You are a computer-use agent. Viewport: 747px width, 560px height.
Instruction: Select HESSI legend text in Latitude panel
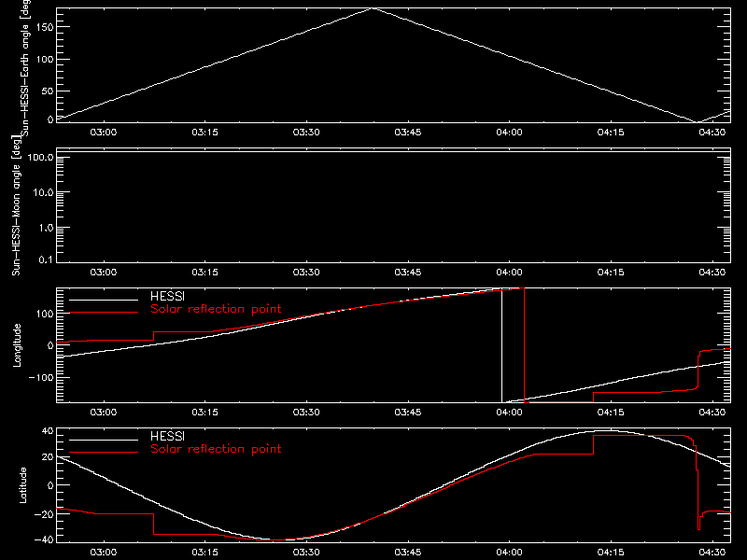click(x=167, y=436)
